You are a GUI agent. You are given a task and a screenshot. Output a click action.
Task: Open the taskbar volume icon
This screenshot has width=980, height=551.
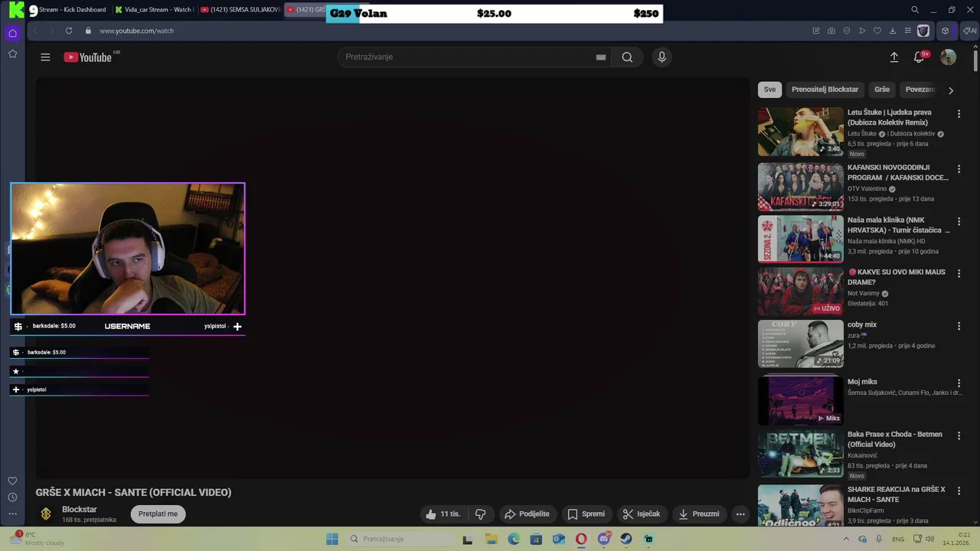click(x=930, y=539)
